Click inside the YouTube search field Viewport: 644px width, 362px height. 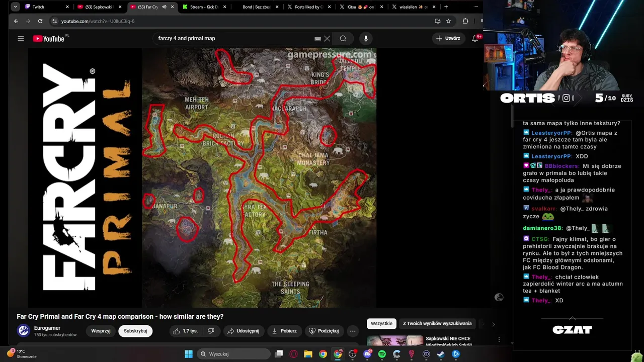coord(234,38)
